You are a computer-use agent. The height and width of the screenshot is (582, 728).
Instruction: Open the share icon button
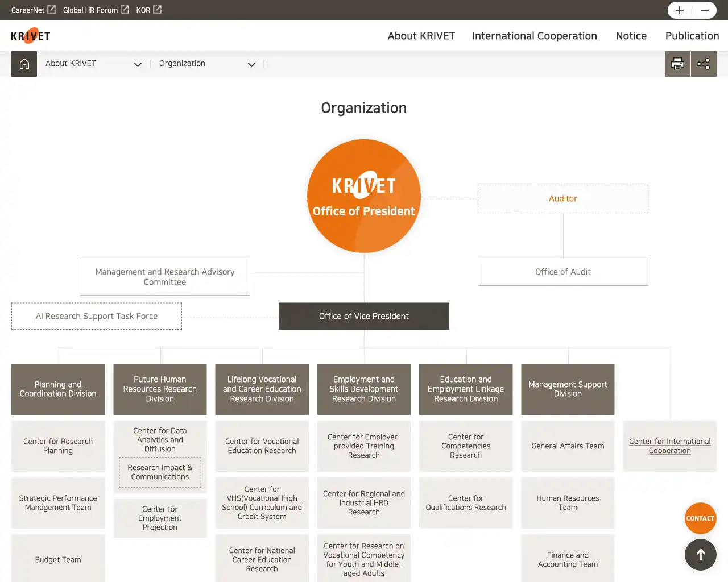coord(704,64)
